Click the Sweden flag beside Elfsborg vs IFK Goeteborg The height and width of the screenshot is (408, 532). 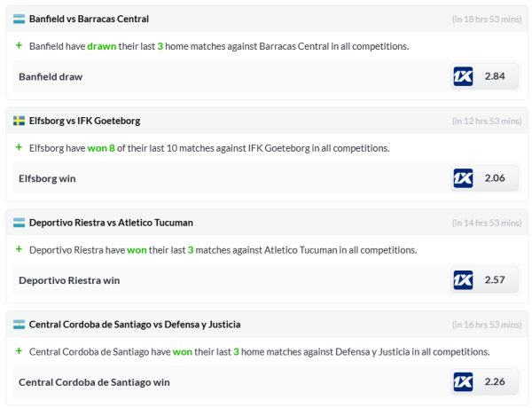click(19, 121)
